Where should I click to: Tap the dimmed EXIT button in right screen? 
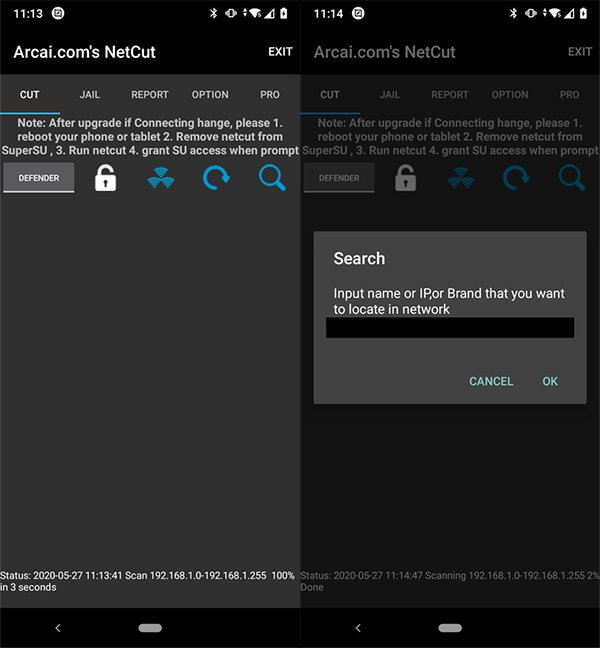pos(580,52)
